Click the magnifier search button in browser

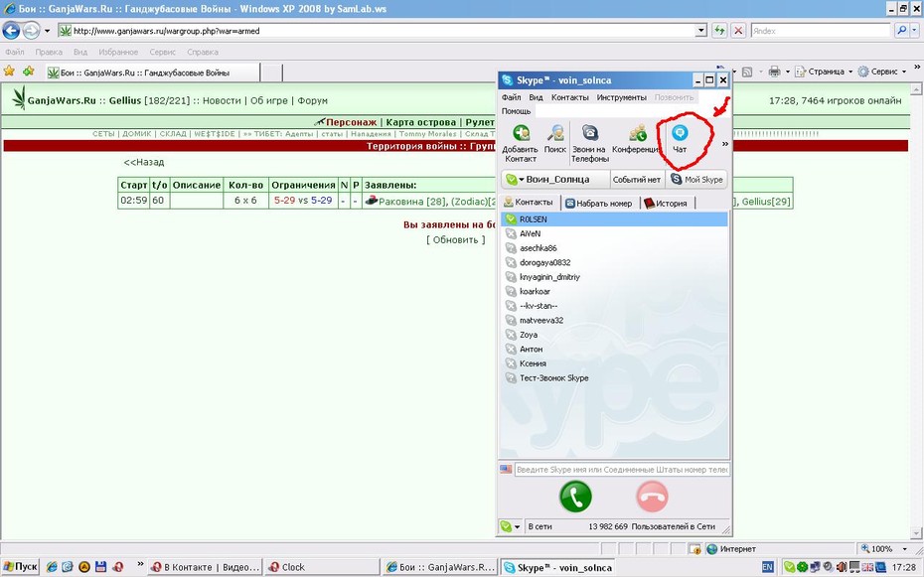coord(900,31)
